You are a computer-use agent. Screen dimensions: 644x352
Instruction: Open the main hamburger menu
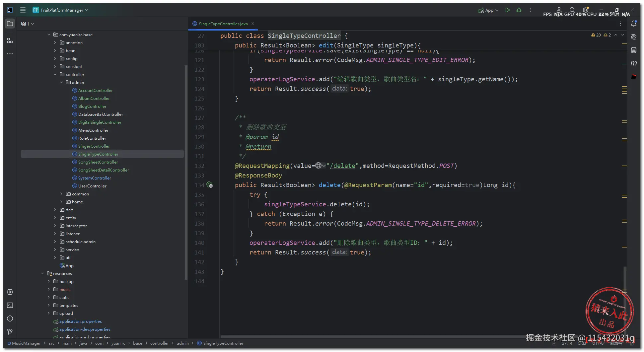coord(23,10)
